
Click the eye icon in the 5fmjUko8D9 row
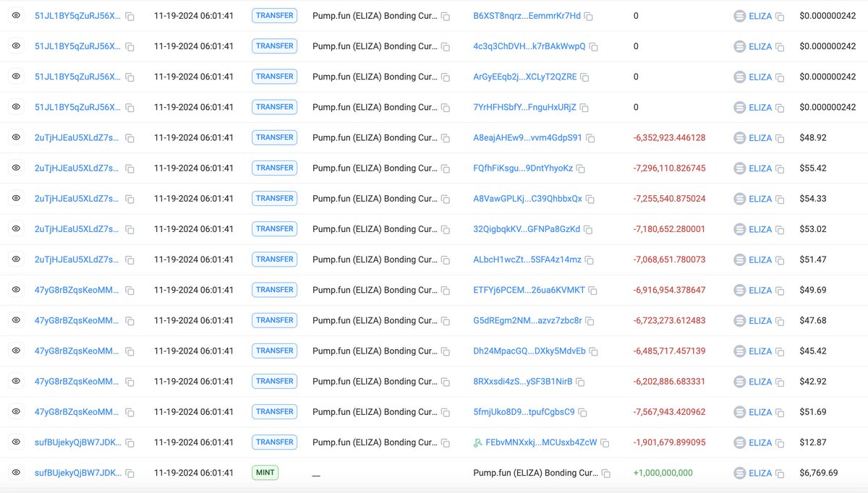[15, 411]
